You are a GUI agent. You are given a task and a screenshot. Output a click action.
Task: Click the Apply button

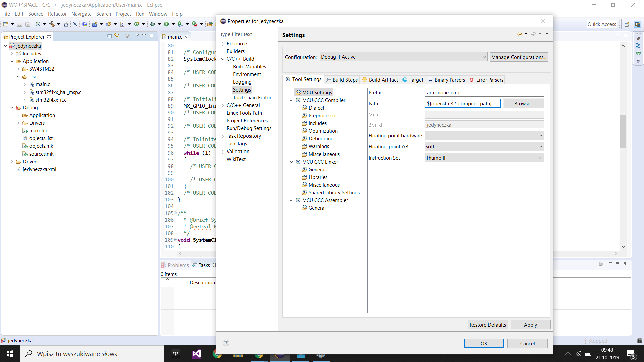point(530,325)
